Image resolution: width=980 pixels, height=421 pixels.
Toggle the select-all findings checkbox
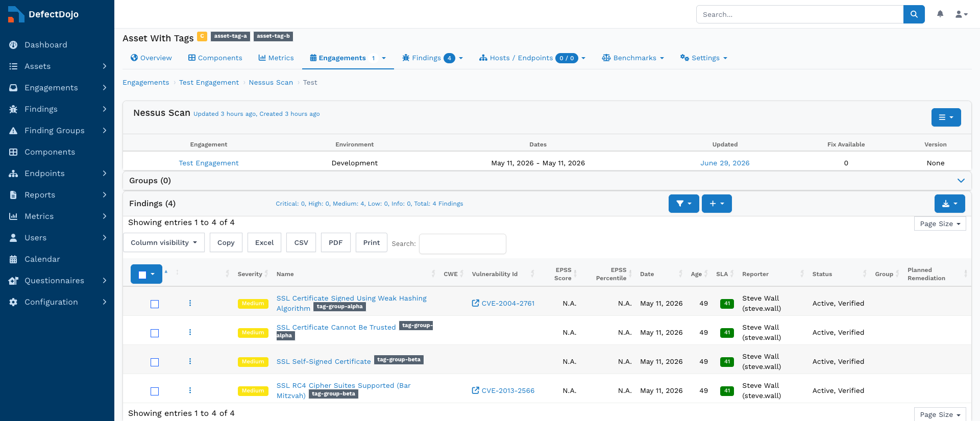pos(142,275)
